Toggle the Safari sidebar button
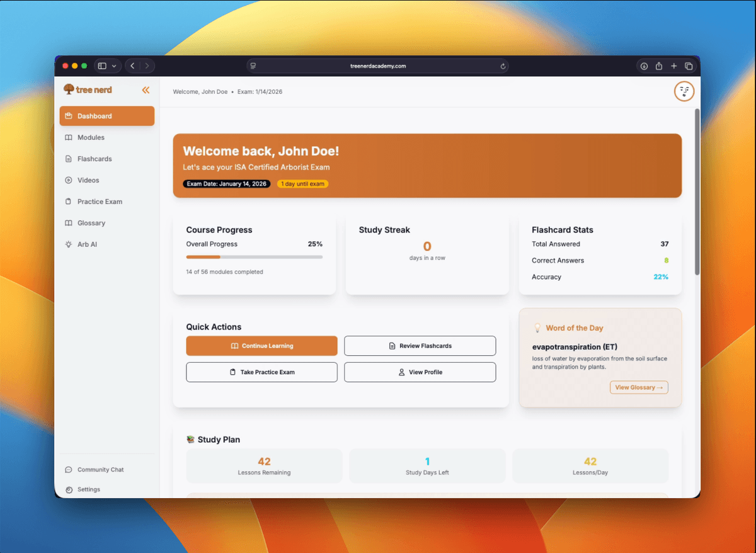The height and width of the screenshot is (553, 756). tap(102, 66)
